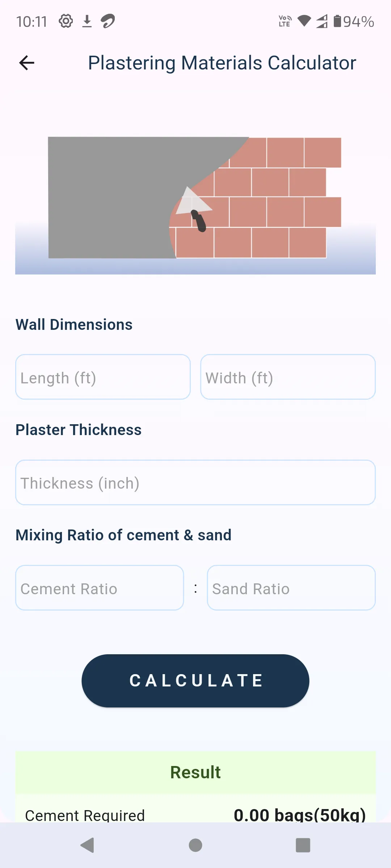Select the Cement Ratio input
Image resolution: width=391 pixels, height=868 pixels.
[x=100, y=588]
